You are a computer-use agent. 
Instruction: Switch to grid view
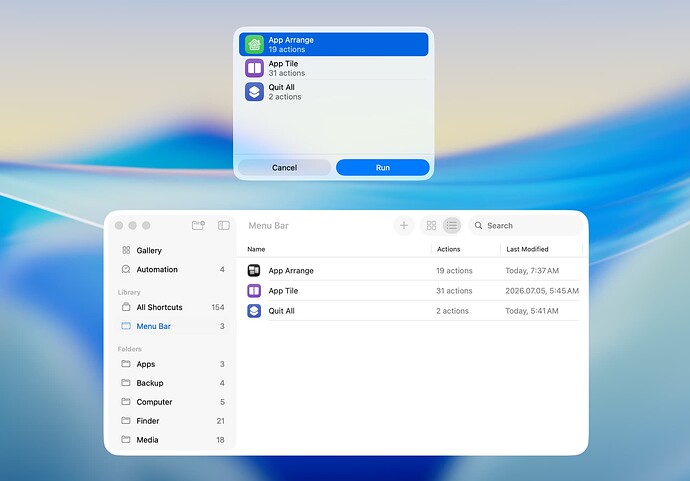(431, 226)
